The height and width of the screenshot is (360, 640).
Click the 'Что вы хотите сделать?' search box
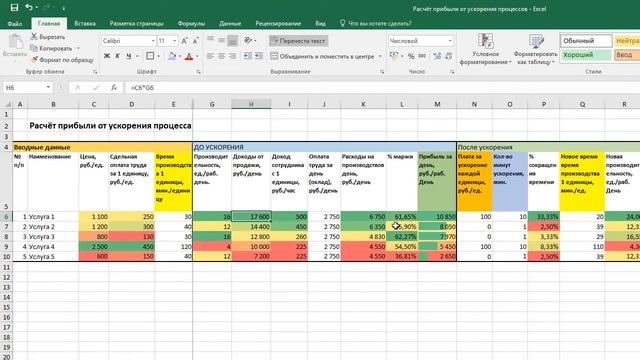376,24
